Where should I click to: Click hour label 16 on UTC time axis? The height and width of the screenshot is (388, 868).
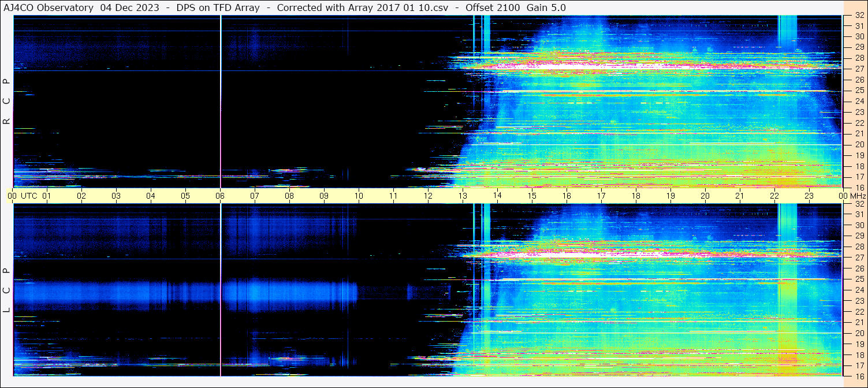(567, 196)
